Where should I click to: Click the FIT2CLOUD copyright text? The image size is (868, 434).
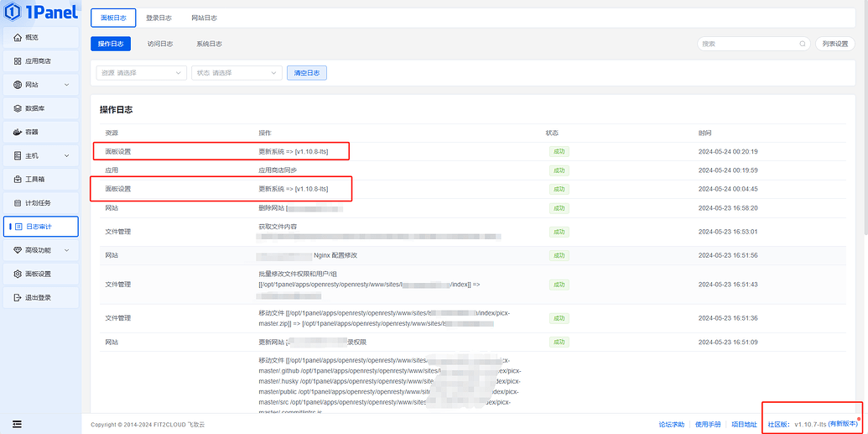[148, 425]
